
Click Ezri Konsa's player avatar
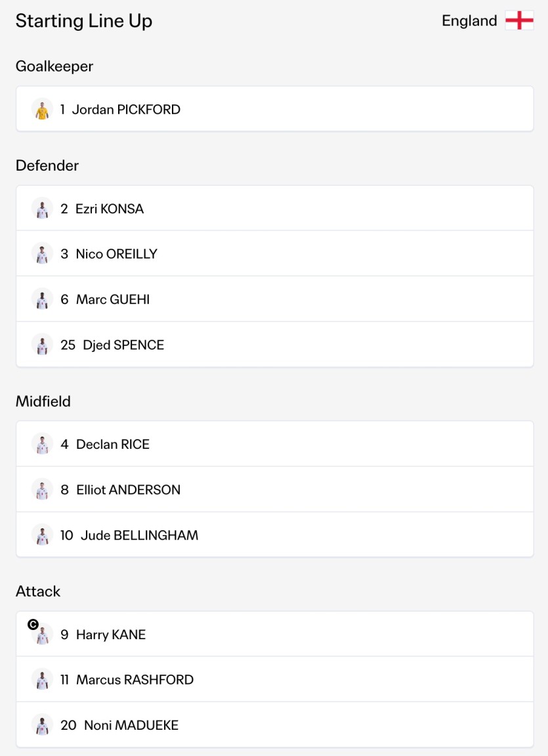click(x=43, y=208)
